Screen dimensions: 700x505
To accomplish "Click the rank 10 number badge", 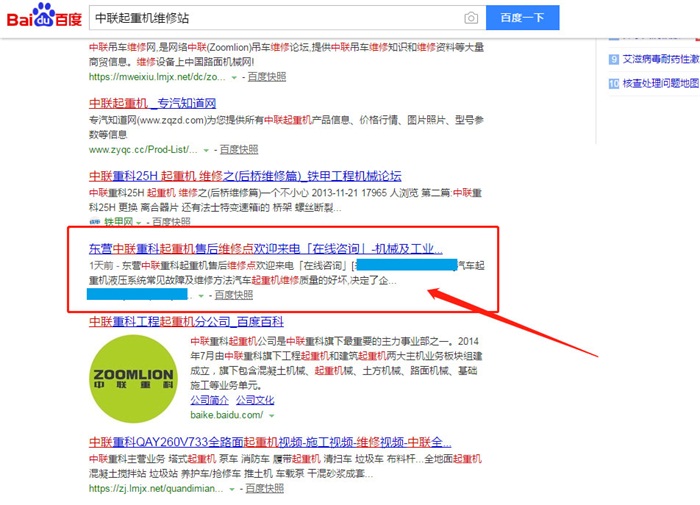I will click(614, 83).
